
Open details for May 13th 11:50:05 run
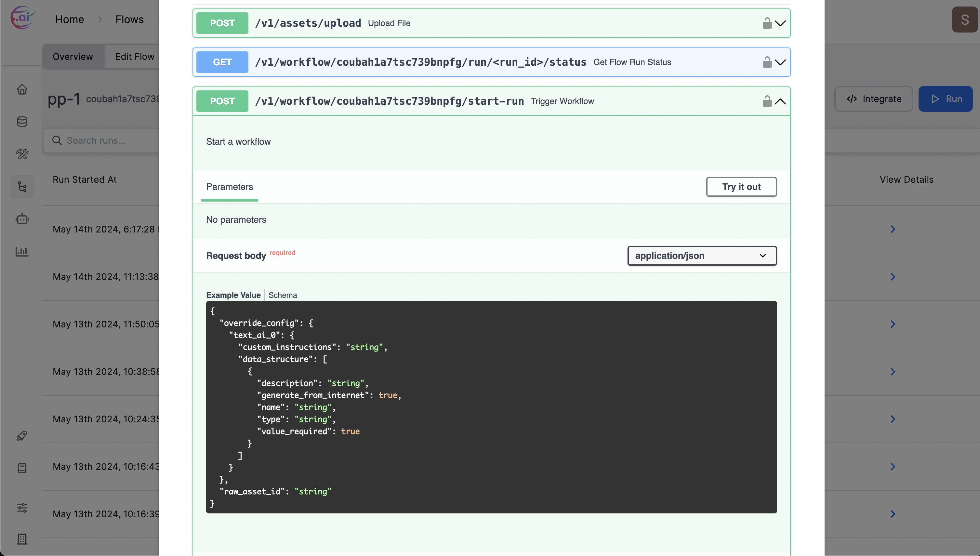pos(893,324)
